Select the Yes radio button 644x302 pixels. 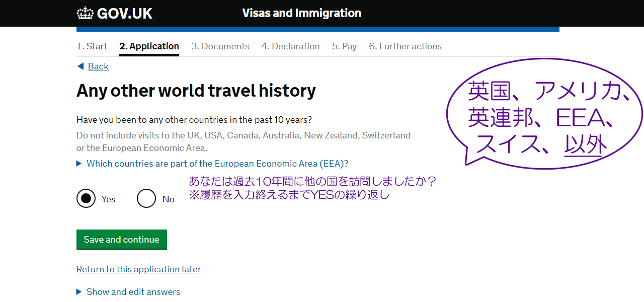pos(86,198)
